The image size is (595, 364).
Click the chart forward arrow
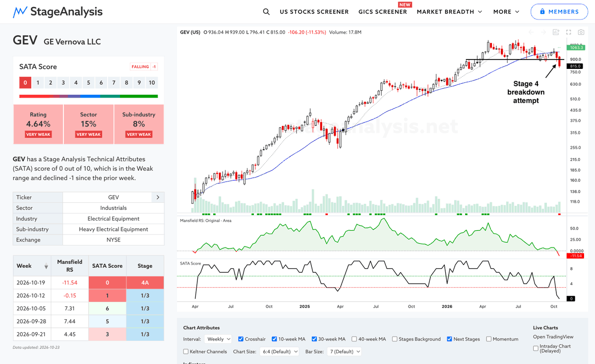(x=543, y=32)
